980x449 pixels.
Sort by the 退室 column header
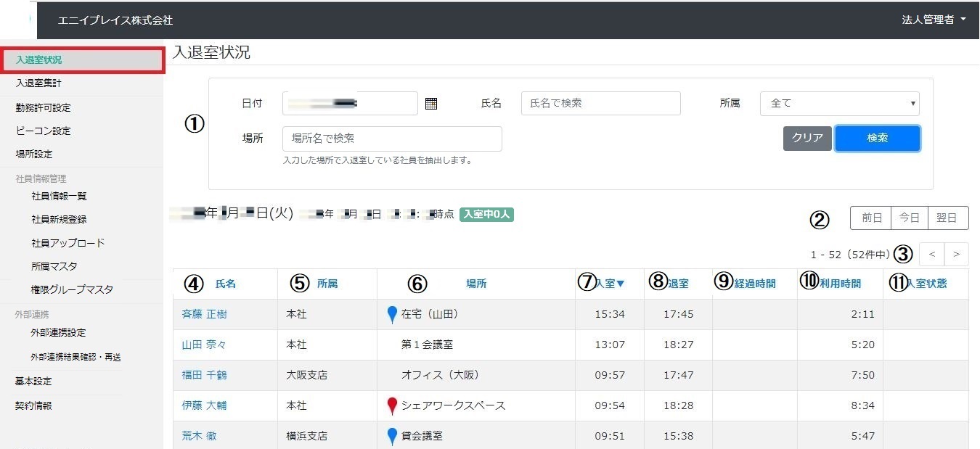tap(679, 284)
